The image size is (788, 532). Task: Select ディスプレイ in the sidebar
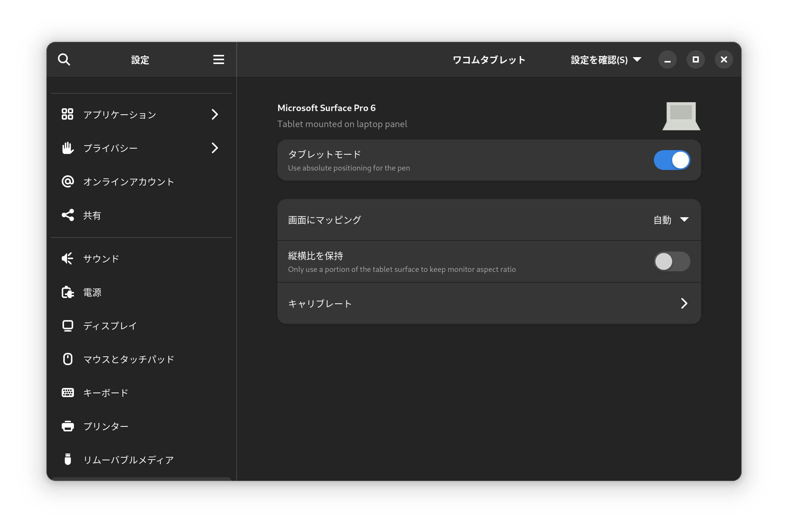[x=110, y=326]
